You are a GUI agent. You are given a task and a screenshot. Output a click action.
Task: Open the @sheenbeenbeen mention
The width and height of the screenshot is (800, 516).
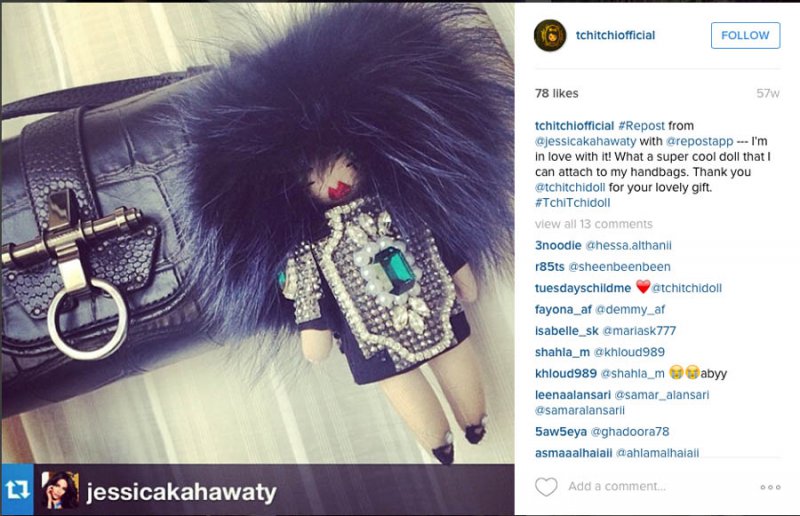pyautogui.click(x=619, y=267)
